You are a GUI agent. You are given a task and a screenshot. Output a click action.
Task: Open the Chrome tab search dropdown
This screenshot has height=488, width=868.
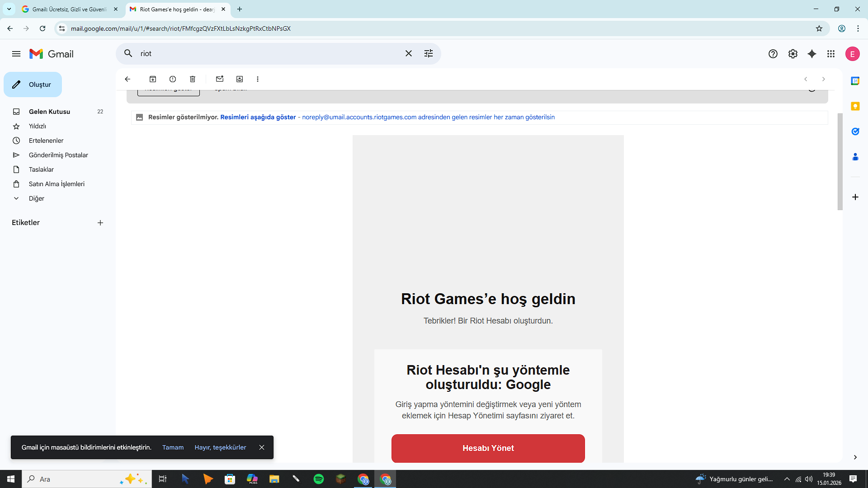click(9, 9)
